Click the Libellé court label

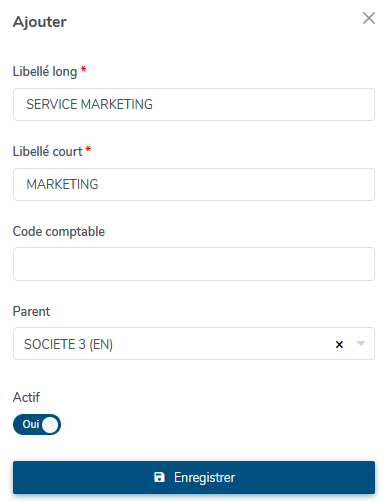pos(47,151)
